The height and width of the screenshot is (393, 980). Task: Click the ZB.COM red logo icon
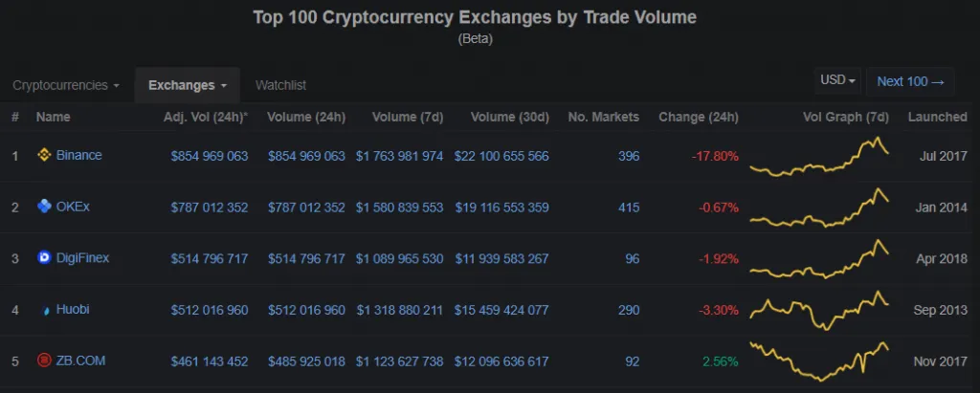[x=44, y=360]
